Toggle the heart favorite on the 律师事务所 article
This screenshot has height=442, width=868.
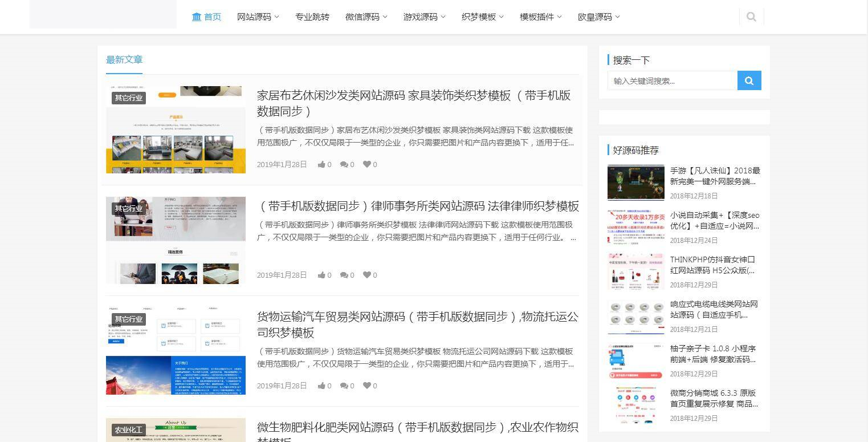click(366, 275)
